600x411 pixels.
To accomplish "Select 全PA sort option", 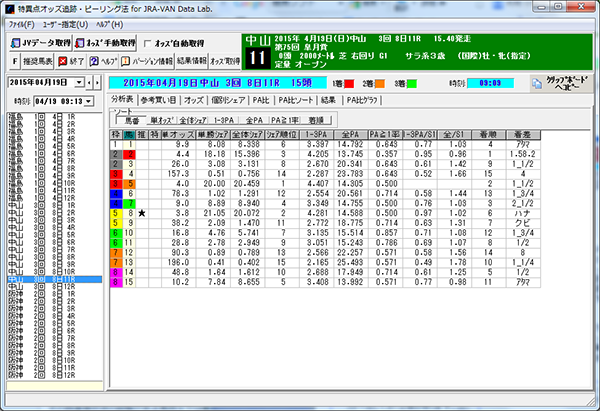I will (254, 121).
